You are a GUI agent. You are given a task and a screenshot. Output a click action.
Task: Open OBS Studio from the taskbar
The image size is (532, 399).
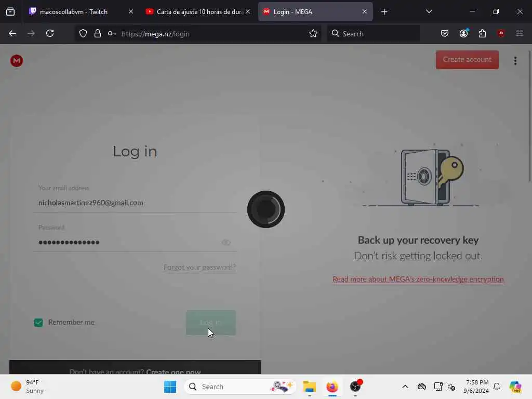pyautogui.click(x=355, y=387)
